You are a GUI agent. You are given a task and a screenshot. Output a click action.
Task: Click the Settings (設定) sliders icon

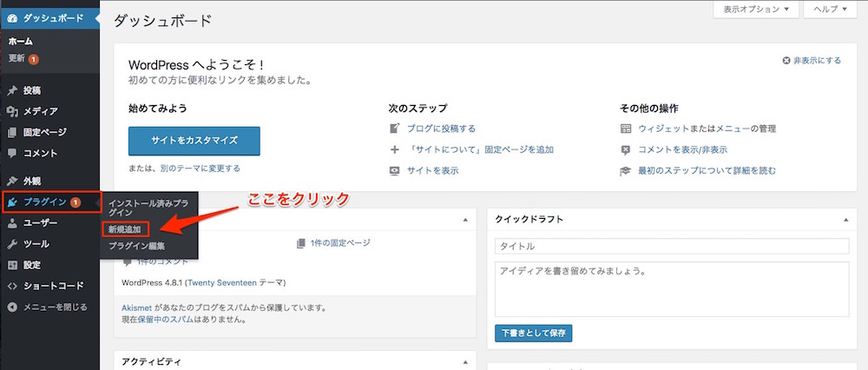click(13, 265)
